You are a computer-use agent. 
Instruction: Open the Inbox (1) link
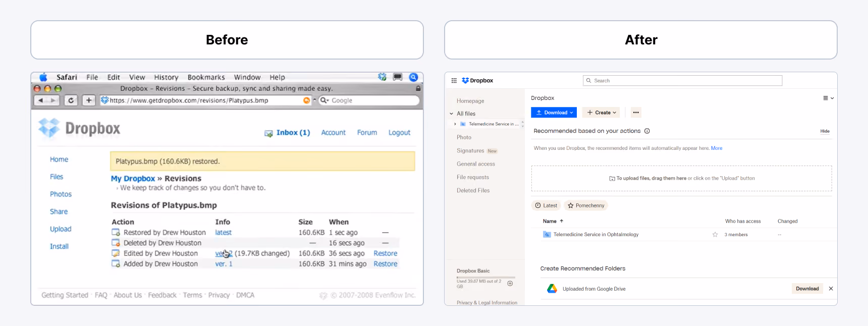(293, 133)
